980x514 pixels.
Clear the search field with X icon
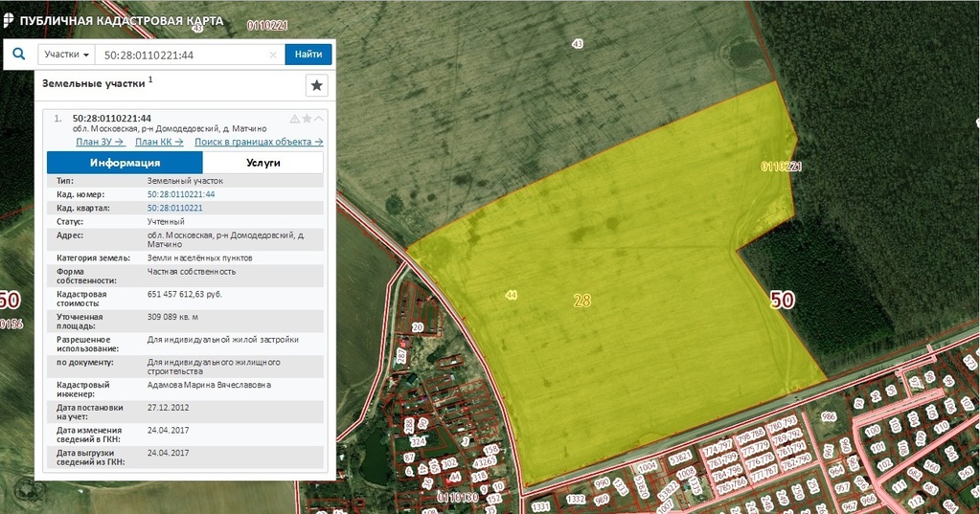click(273, 55)
